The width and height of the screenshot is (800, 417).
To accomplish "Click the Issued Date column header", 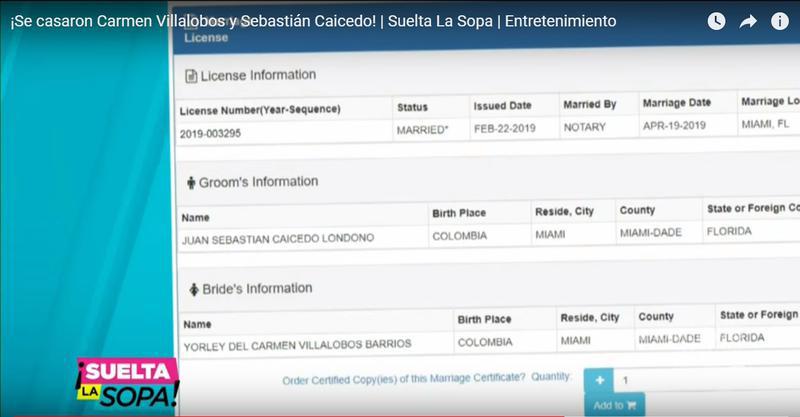I will point(503,106).
